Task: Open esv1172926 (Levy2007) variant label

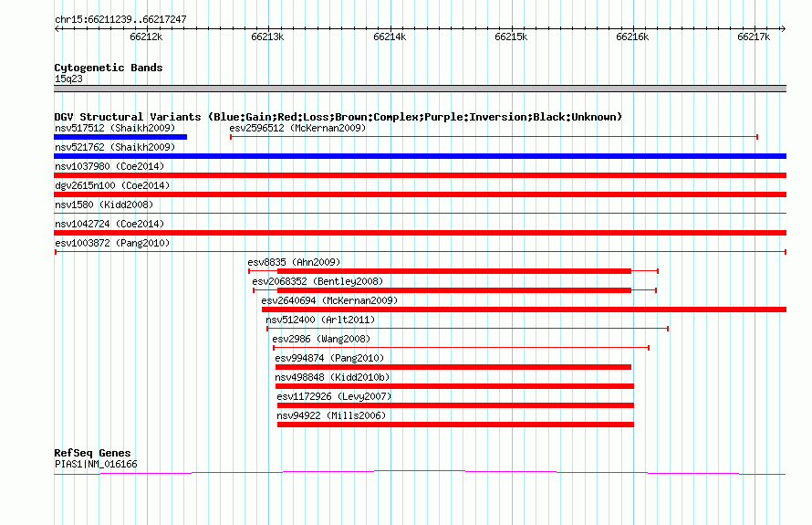Action: 334,396
